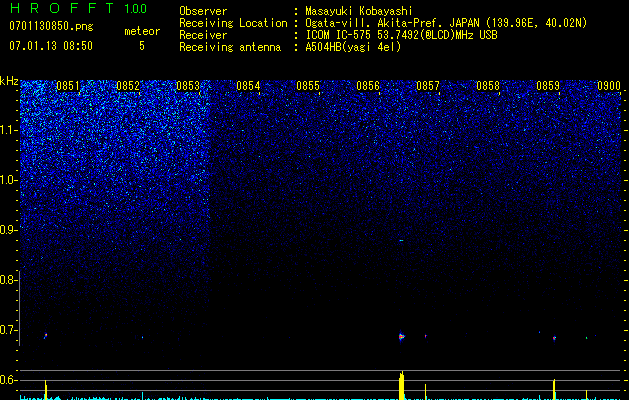Click the 0.8 frequency axis label
This screenshot has width=629, height=400.
(8, 280)
